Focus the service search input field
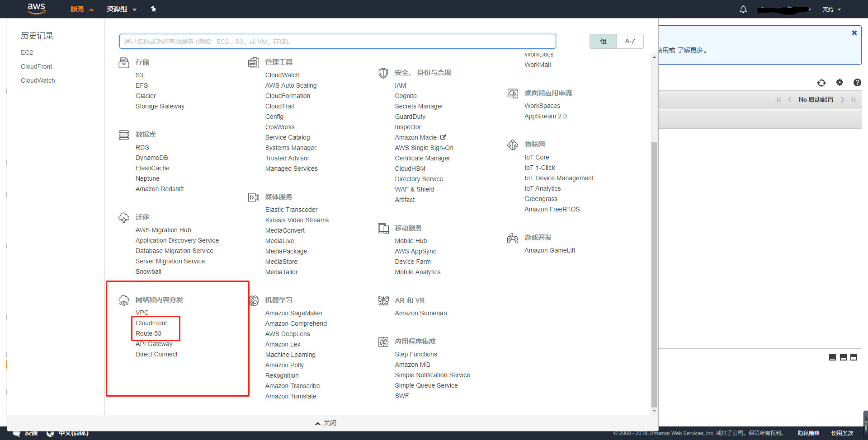The height and width of the screenshot is (440, 868). (337, 42)
